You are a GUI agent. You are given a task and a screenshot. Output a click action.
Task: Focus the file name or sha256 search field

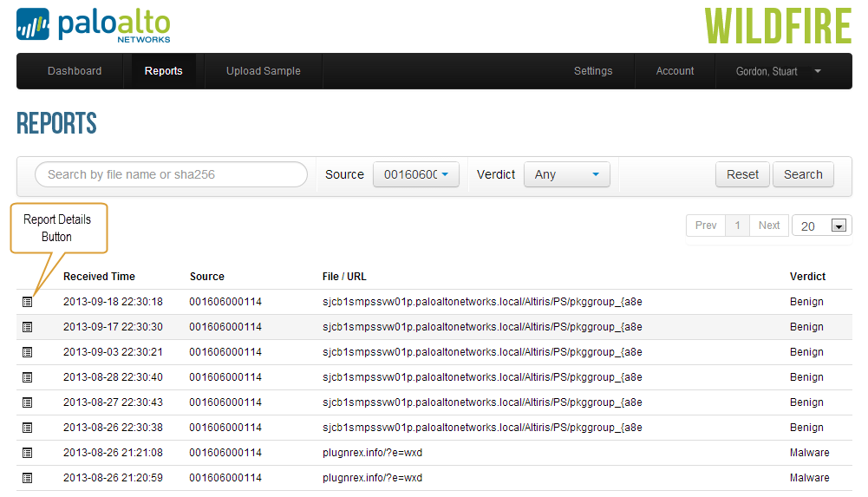pos(171,174)
